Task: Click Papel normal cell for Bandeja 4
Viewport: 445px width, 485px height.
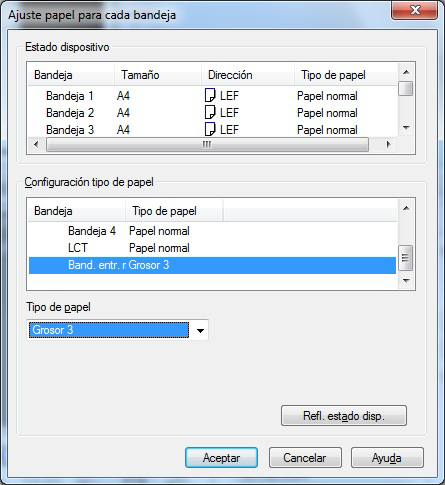Action: (x=159, y=231)
